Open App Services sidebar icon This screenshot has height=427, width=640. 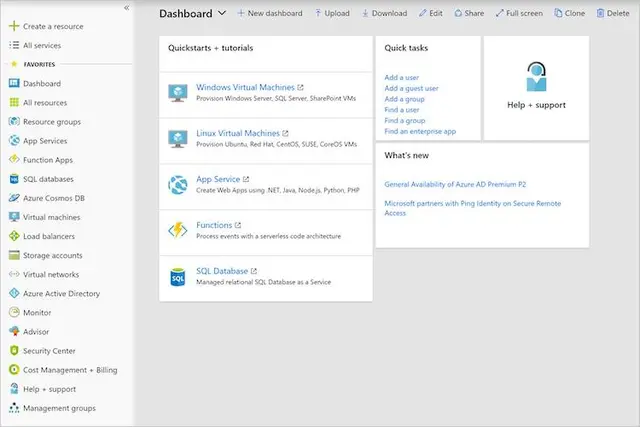pyautogui.click(x=14, y=141)
